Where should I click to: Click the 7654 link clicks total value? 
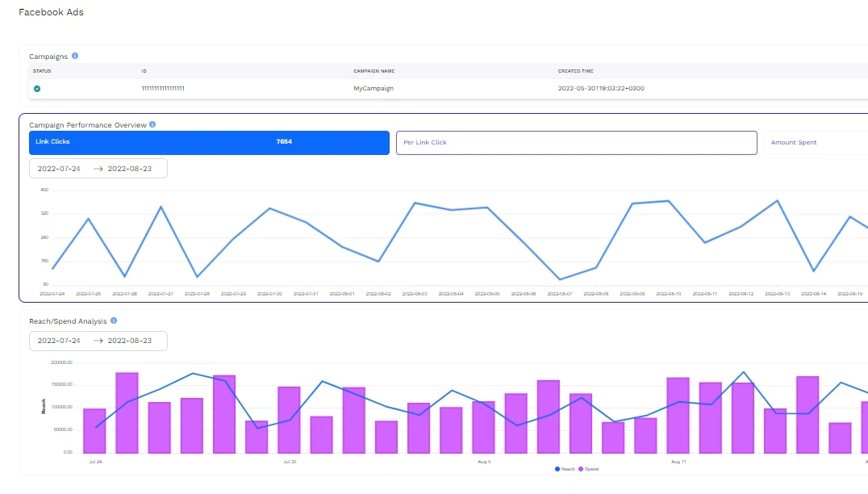pos(284,142)
